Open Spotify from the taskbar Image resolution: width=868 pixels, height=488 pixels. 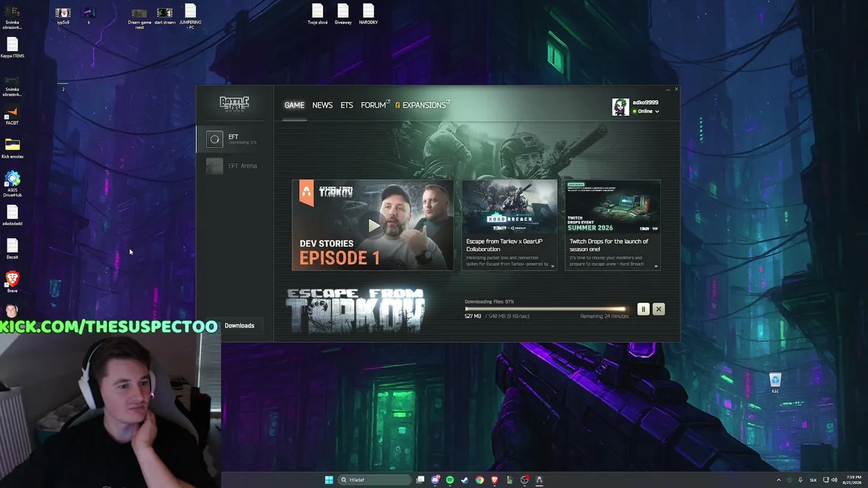(450, 480)
